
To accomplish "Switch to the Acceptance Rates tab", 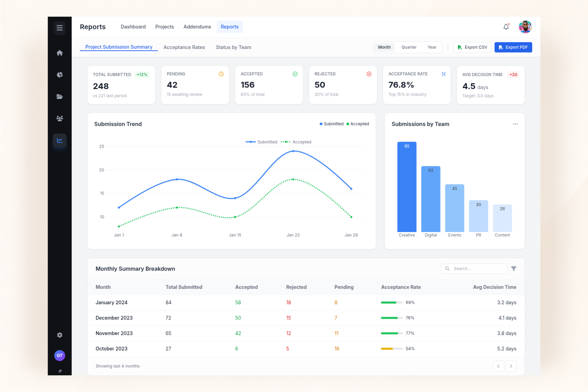I will pos(184,47).
